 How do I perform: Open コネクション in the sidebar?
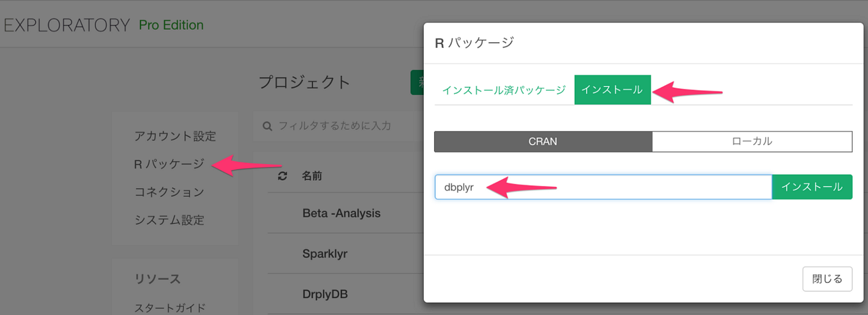click(169, 192)
